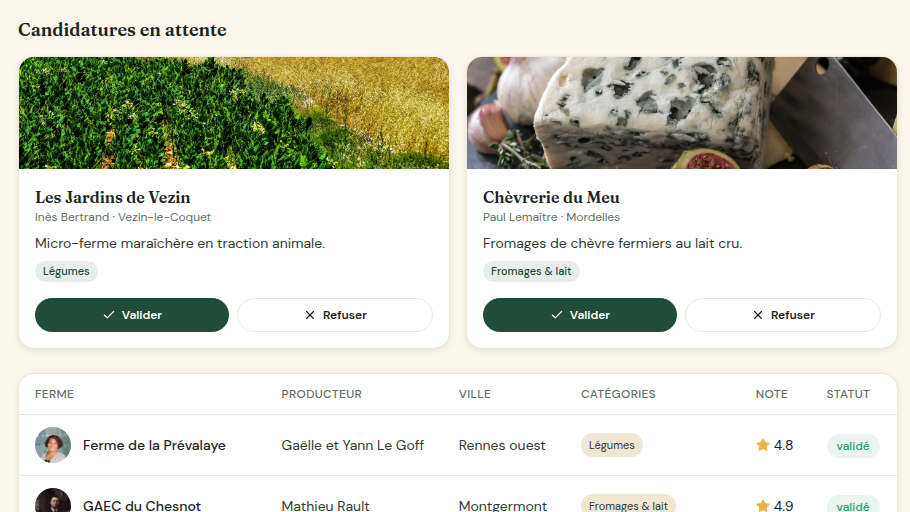This screenshot has width=910, height=512.
Task: Sort table by the NOTE column header
Action: [x=772, y=394]
